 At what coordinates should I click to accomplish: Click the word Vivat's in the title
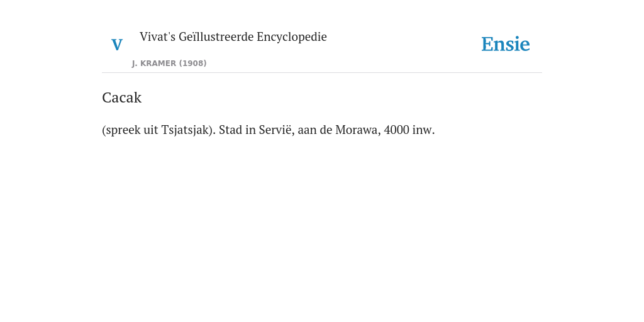[x=158, y=36]
